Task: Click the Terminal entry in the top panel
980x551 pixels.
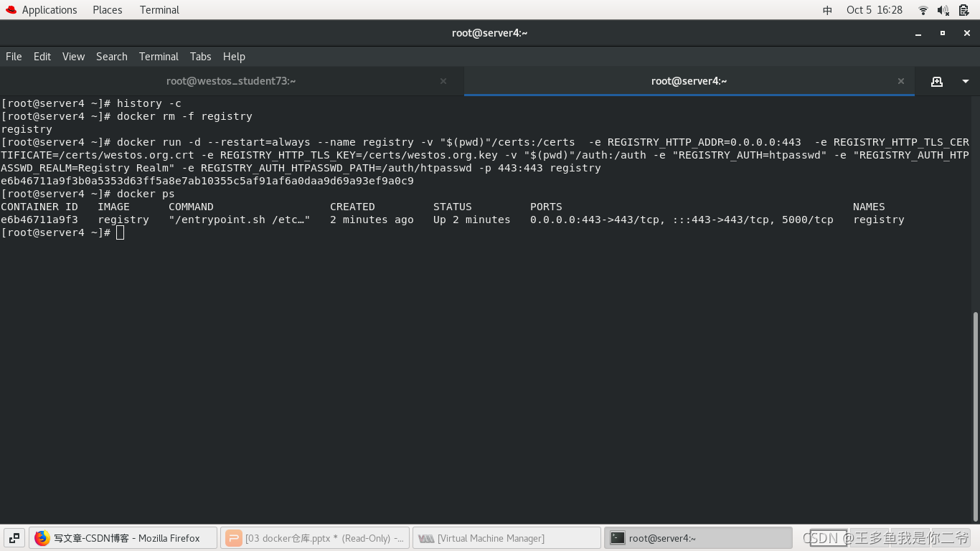Action: click(x=159, y=10)
